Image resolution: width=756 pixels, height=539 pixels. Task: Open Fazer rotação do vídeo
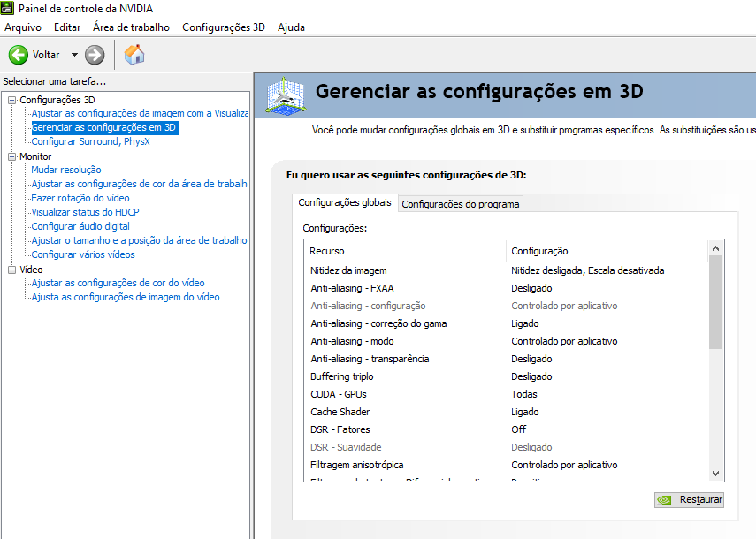[80, 198]
